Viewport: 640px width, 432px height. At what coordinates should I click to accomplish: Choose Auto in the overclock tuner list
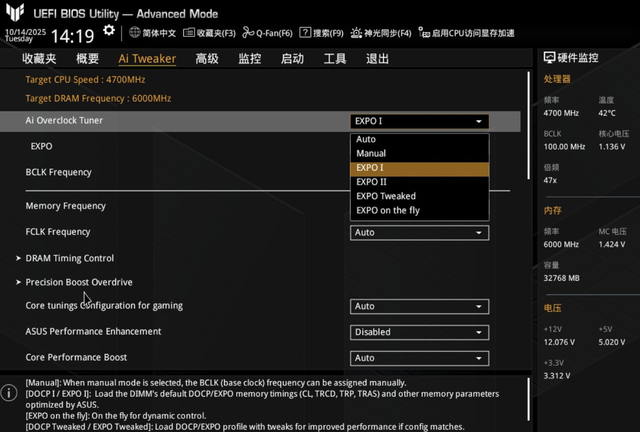point(420,139)
